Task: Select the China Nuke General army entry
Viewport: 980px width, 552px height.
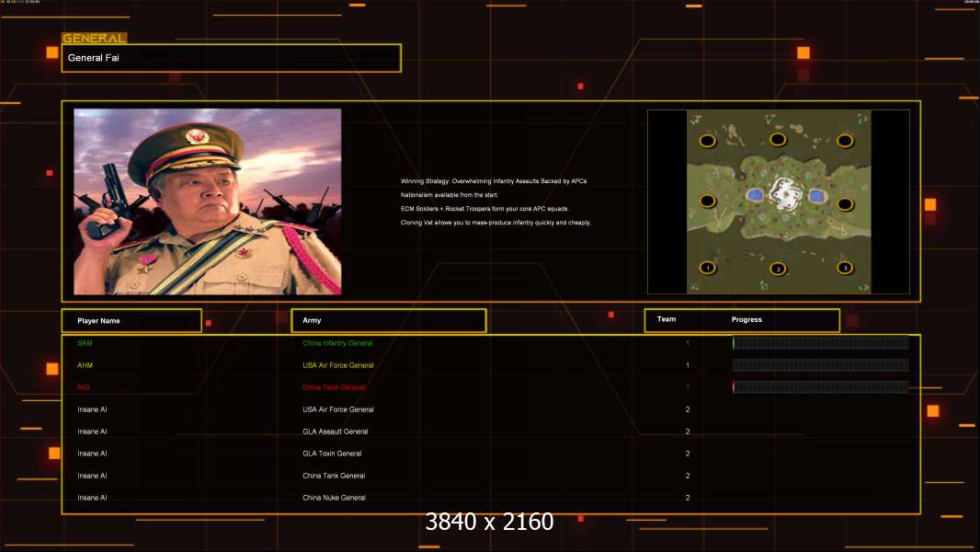Action: pos(334,498)
